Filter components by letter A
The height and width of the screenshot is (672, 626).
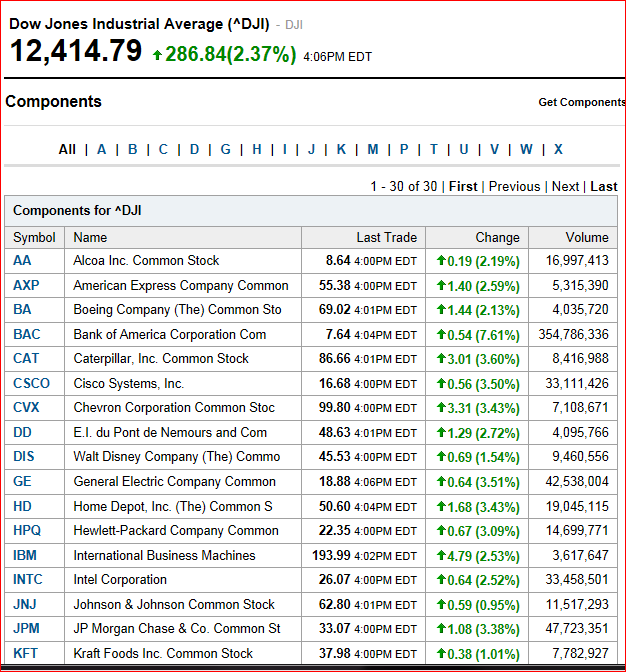101,149
